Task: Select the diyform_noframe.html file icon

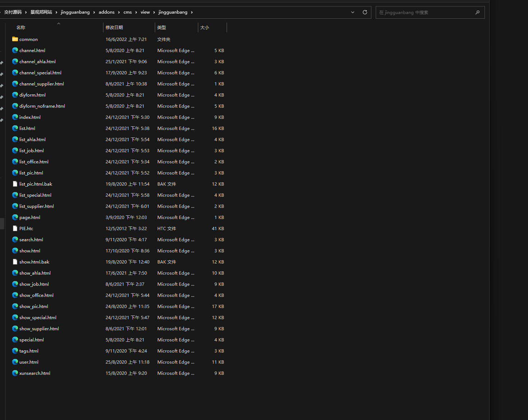Action: [x=15, y=106]
